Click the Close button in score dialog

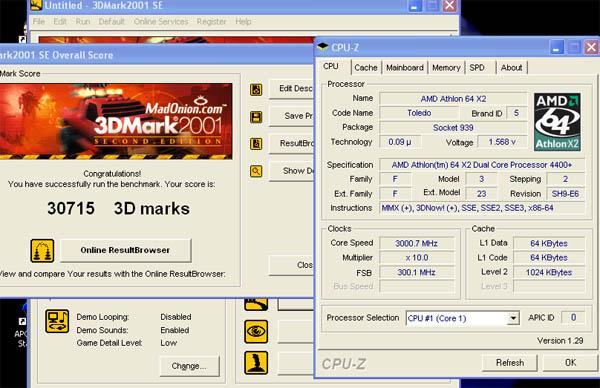[x=292, y=265]
